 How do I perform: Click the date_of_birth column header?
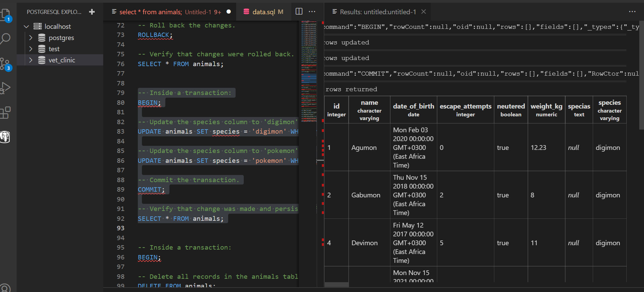pos(413,110)
